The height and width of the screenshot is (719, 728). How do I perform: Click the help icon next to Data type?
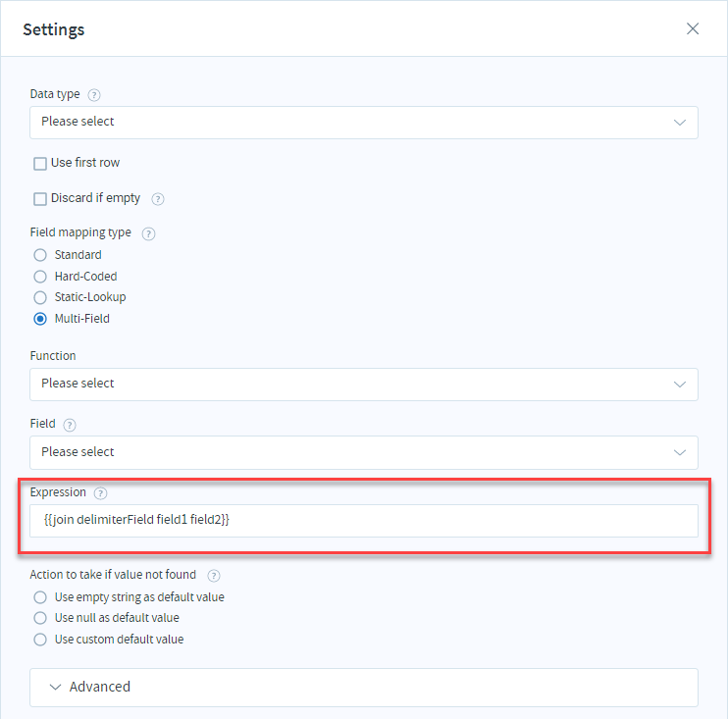(94, 95)
